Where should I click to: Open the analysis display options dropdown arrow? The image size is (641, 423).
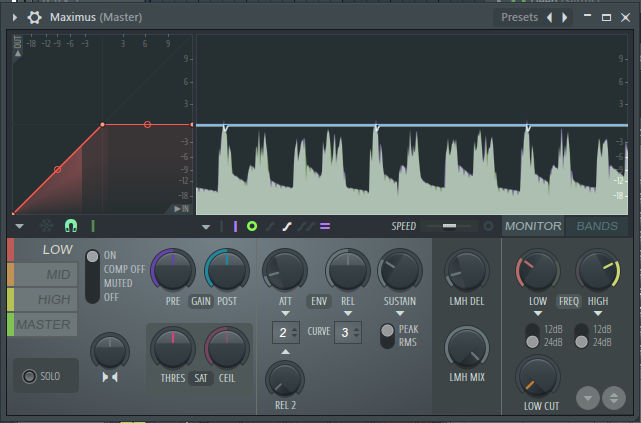click(x=206, y=227)
